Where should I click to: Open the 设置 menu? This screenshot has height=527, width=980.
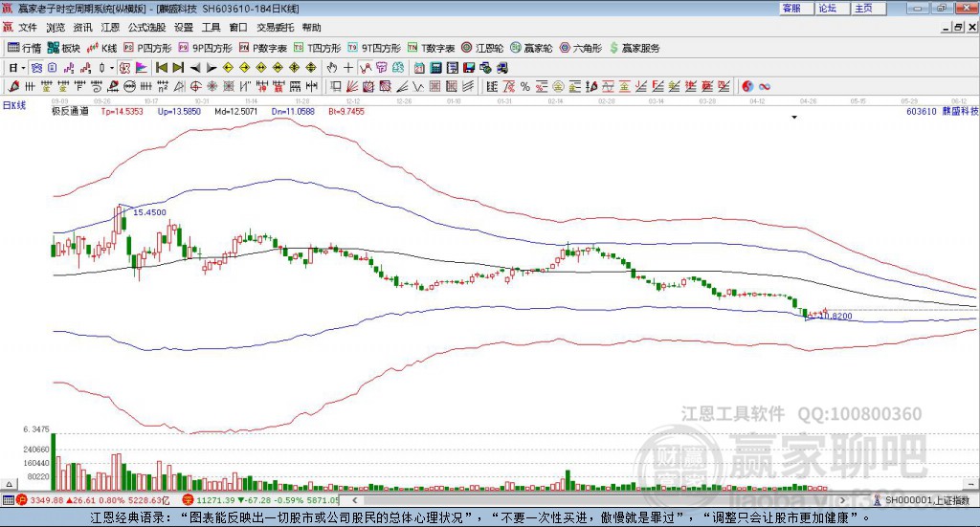click(184, 28)
